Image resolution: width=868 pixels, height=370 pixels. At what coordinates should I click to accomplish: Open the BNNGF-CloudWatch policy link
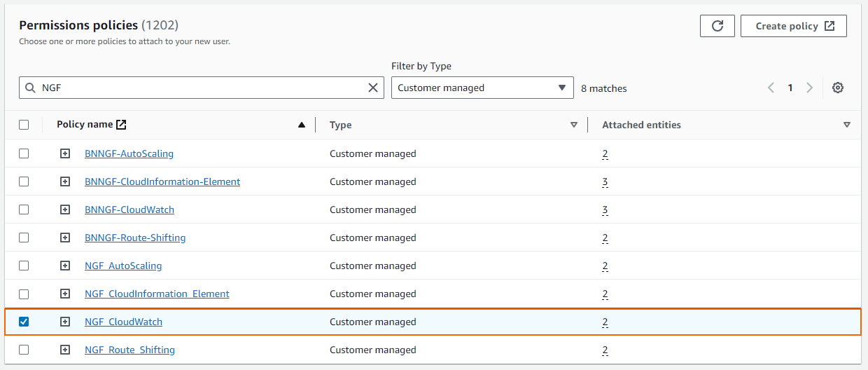tap(129, 210)
